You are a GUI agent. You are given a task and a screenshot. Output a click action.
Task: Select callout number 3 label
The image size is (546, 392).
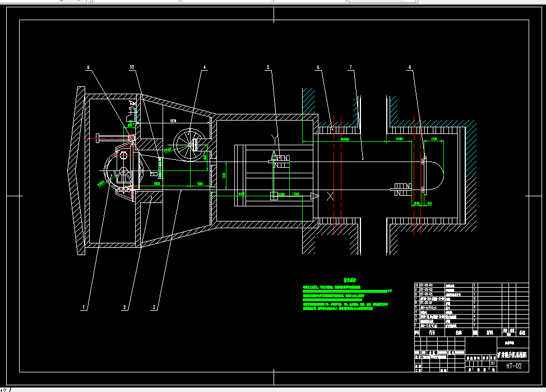pos(154,307)
